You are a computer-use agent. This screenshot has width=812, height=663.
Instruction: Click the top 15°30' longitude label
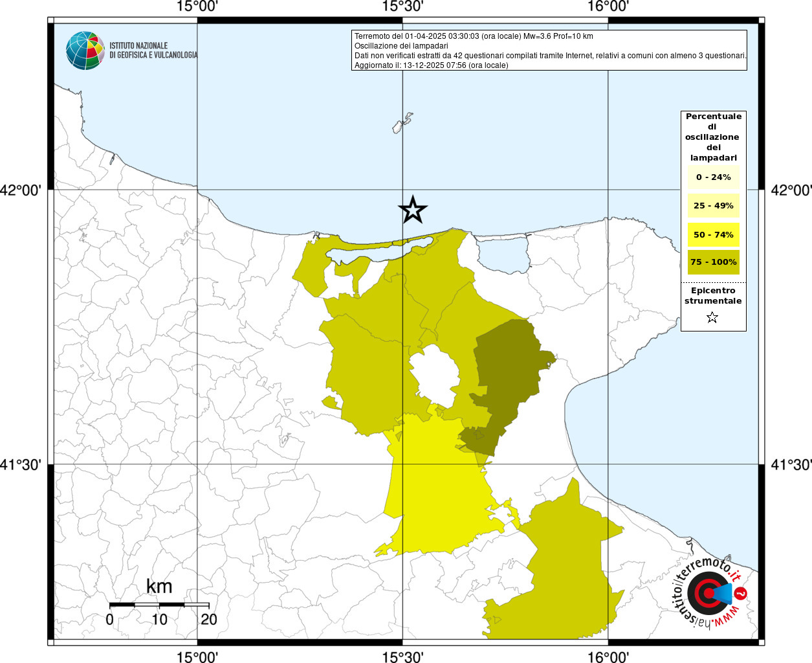[x=402, y=7]
